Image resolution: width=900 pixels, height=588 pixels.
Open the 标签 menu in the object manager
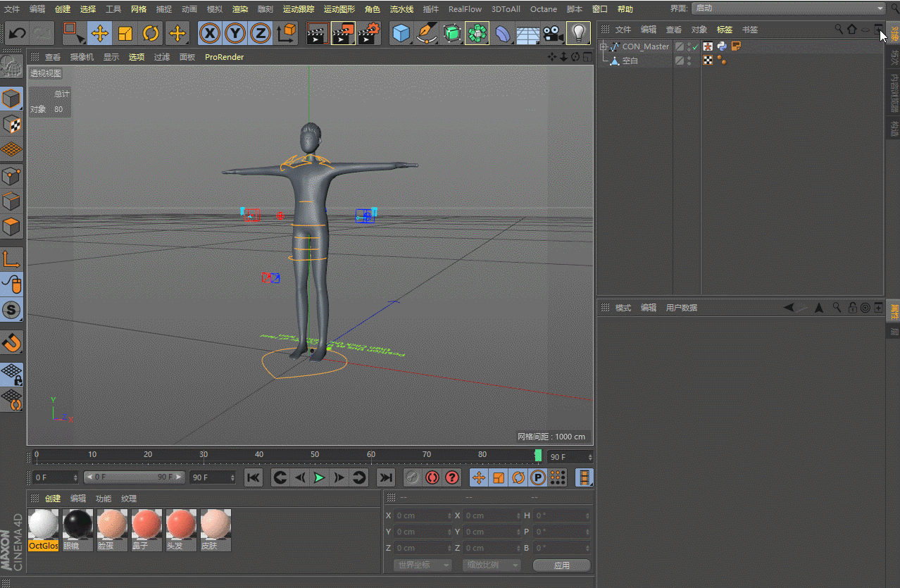click(x=724, y=30)
